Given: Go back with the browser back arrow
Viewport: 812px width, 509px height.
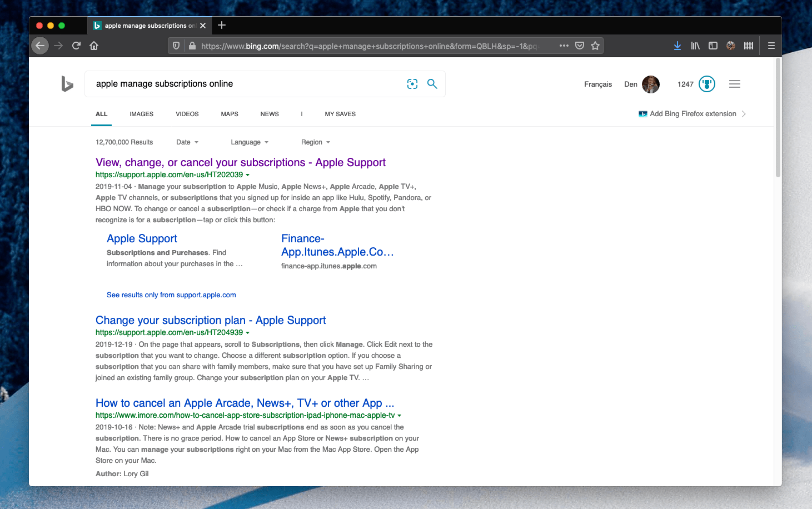Looking at the screenshot, I should 40,46.
